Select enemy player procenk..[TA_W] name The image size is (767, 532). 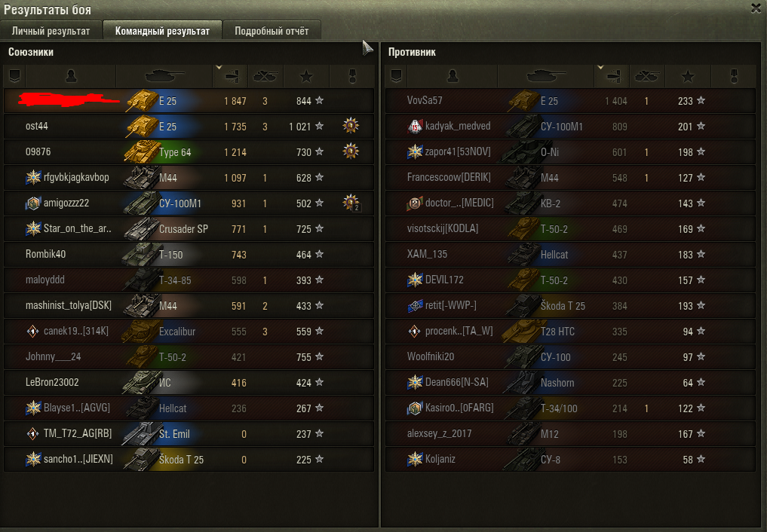(x=459, y=332)
